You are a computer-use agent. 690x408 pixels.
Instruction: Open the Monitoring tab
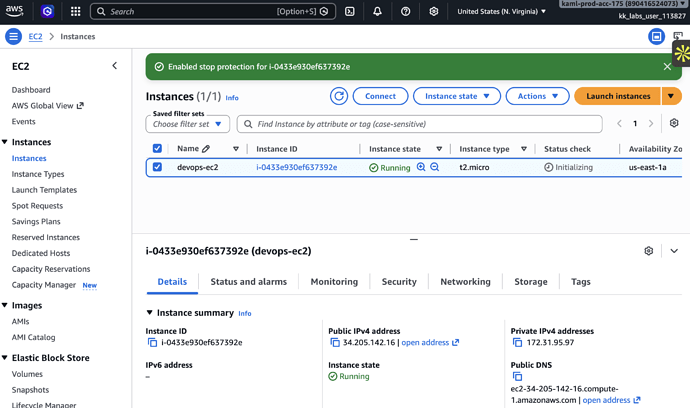(334, 282)
